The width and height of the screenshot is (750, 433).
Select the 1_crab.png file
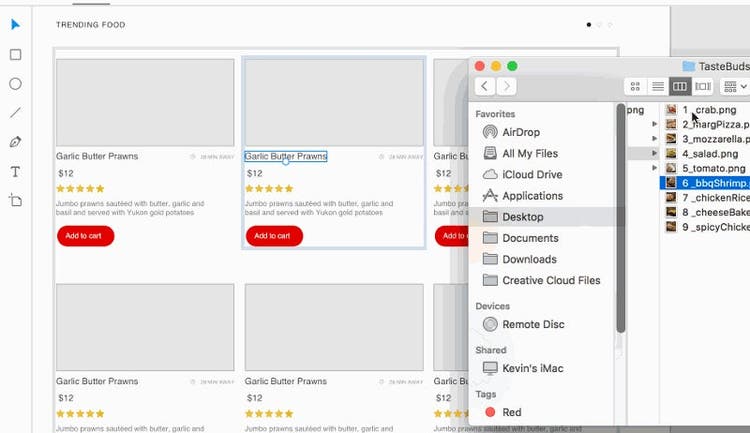pyautogui.click(x=709, y=110)
